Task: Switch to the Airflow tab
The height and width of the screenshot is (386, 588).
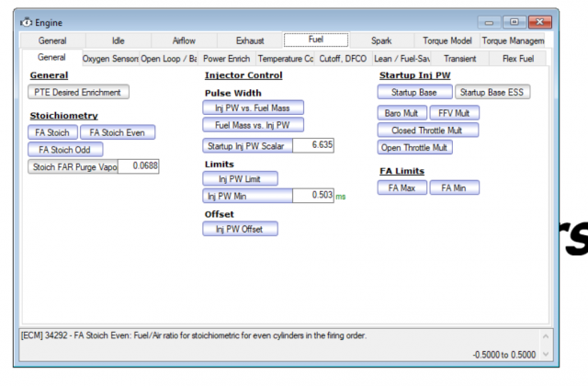Action: [184, 40]
